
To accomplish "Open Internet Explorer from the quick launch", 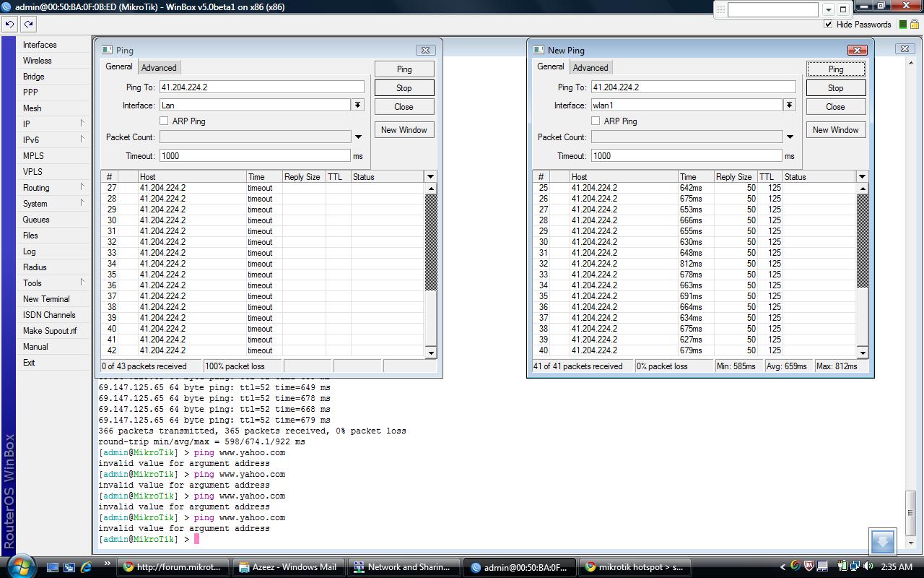I will (x=87, y=567).
